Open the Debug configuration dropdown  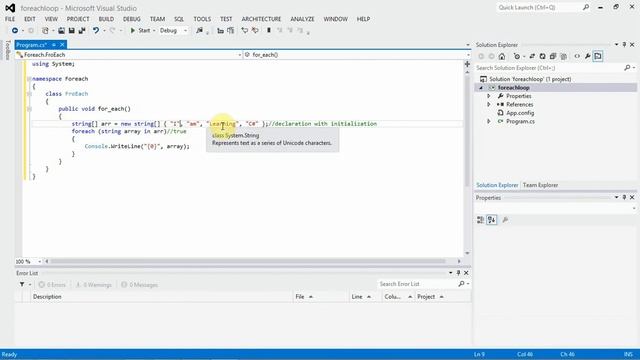pyautogui.click(x=173, y=31)
